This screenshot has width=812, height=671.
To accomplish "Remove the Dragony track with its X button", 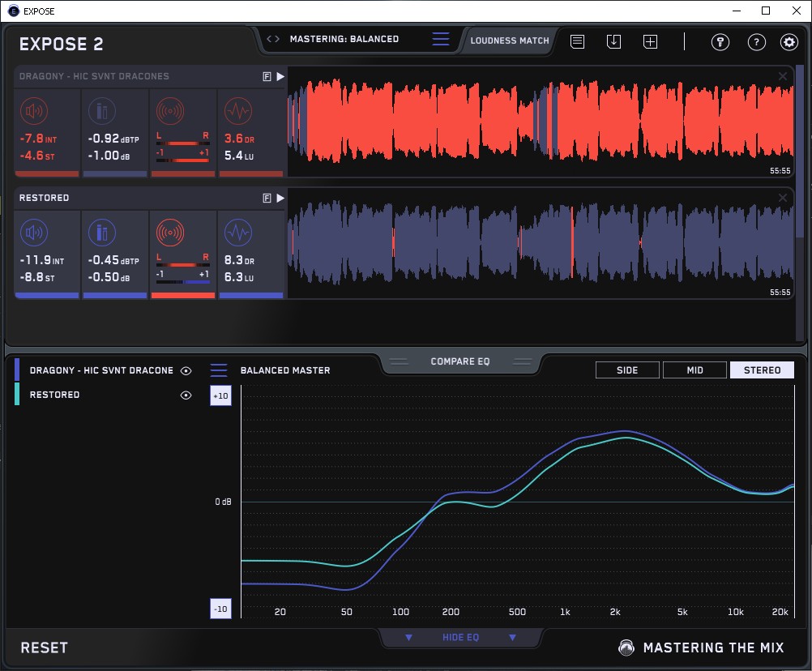I will pyautogui.click(x=783, y=76).
